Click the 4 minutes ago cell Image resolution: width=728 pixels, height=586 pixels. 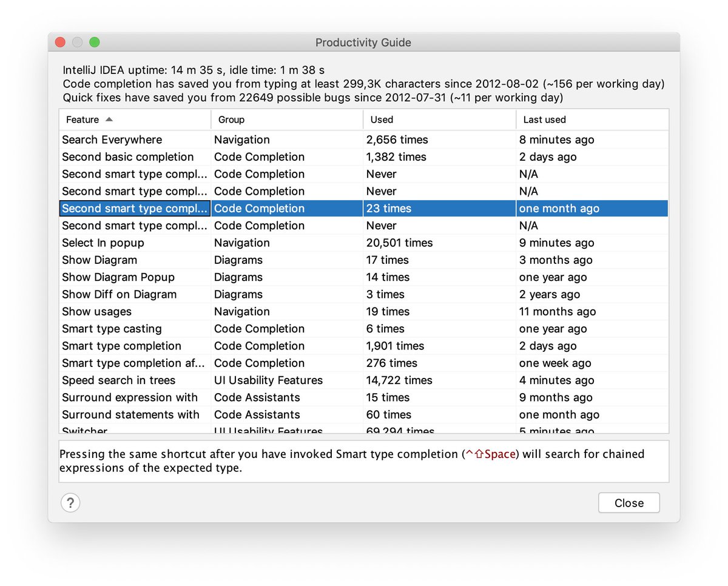coord(592,380)
